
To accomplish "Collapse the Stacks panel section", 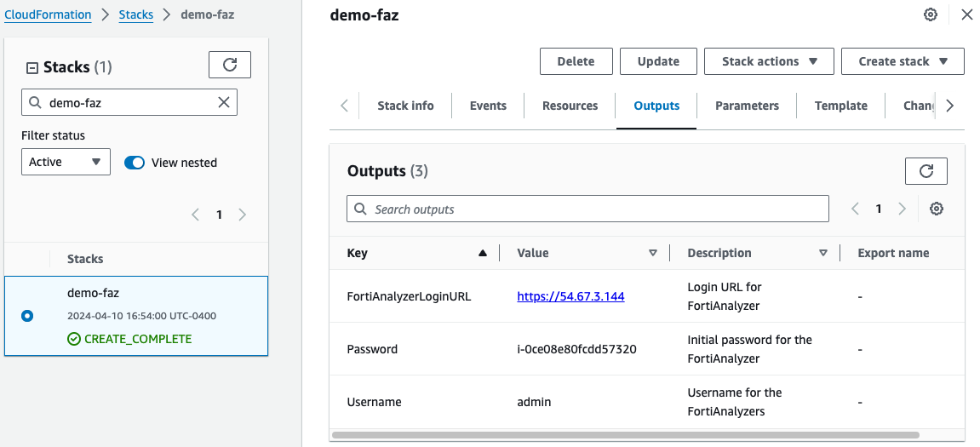I will [32, 67].
